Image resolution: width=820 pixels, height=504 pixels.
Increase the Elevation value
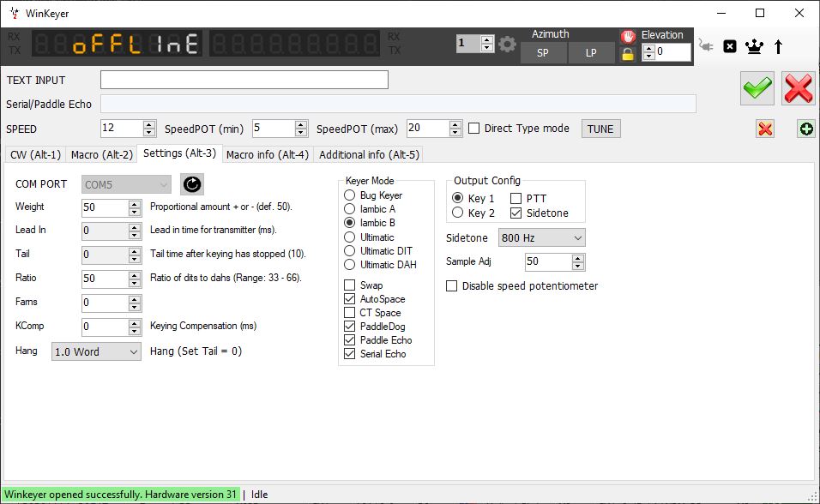pos(649,49)
